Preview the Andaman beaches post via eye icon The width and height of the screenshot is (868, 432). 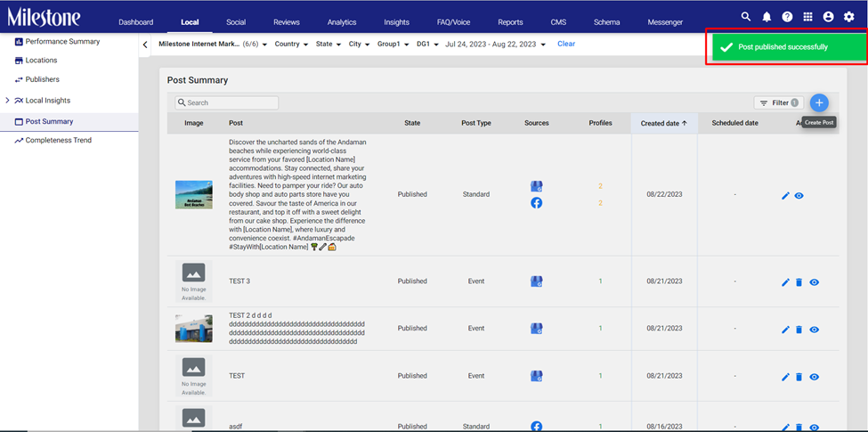click(x=799, y=195)
